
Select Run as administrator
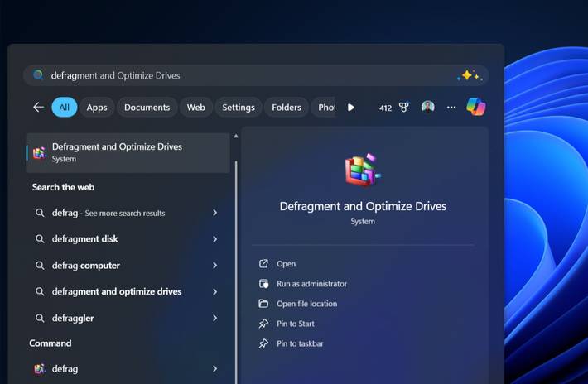tap(311, 284)
